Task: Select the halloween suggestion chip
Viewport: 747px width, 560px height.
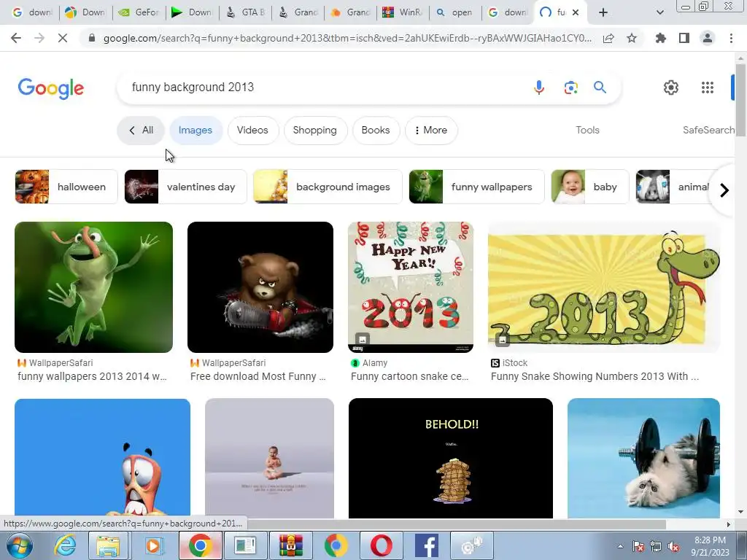Action: click(x=66, y=187)
